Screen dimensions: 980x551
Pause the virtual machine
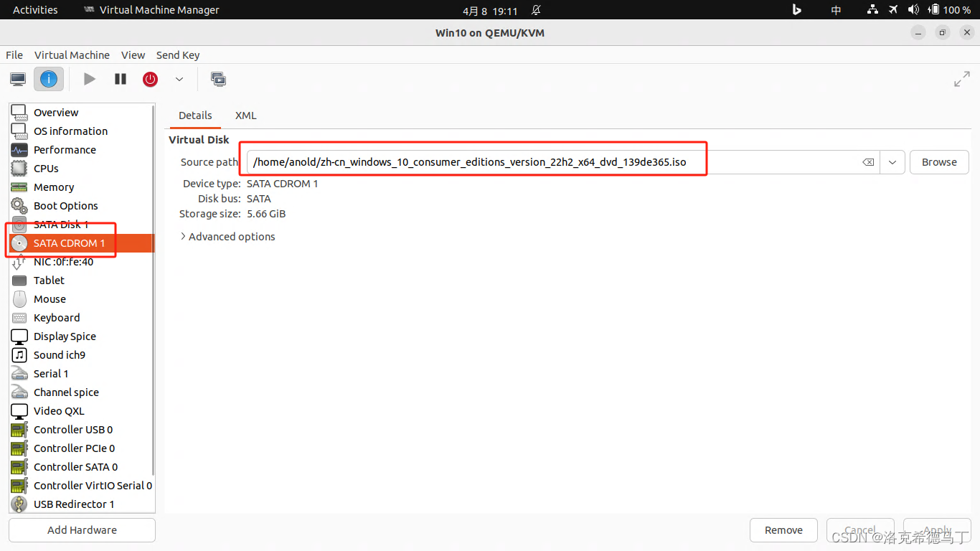[121, 79]
